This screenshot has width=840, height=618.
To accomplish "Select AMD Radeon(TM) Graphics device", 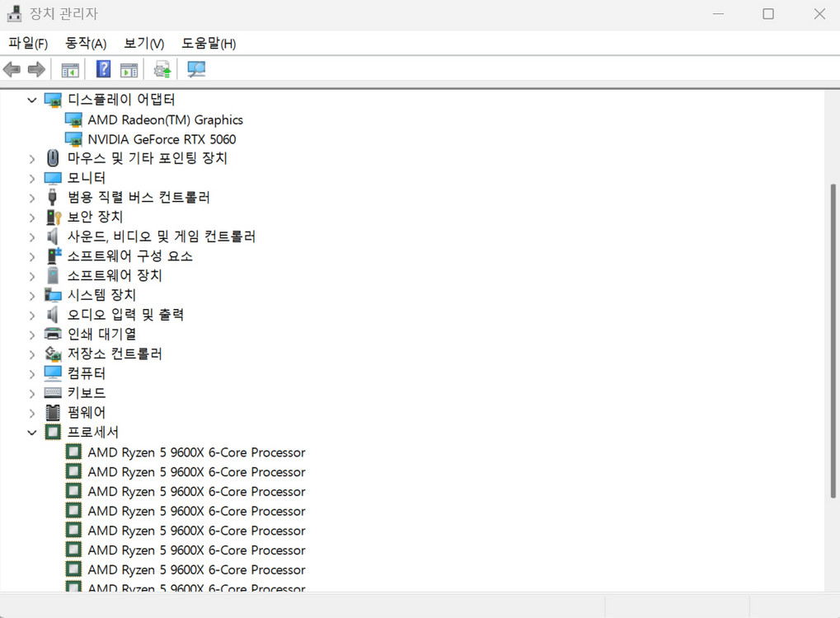I will (x=165, y=119).
